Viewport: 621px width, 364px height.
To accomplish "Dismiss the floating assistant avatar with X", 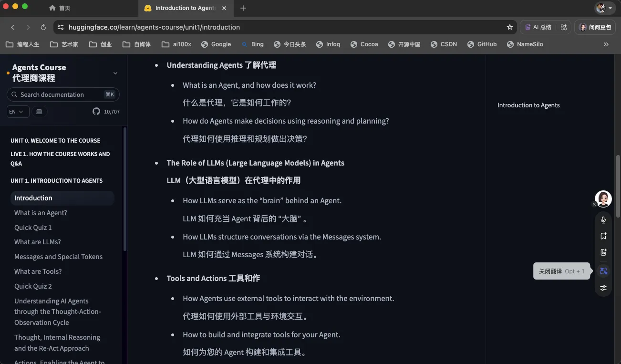I will point(594,204).
